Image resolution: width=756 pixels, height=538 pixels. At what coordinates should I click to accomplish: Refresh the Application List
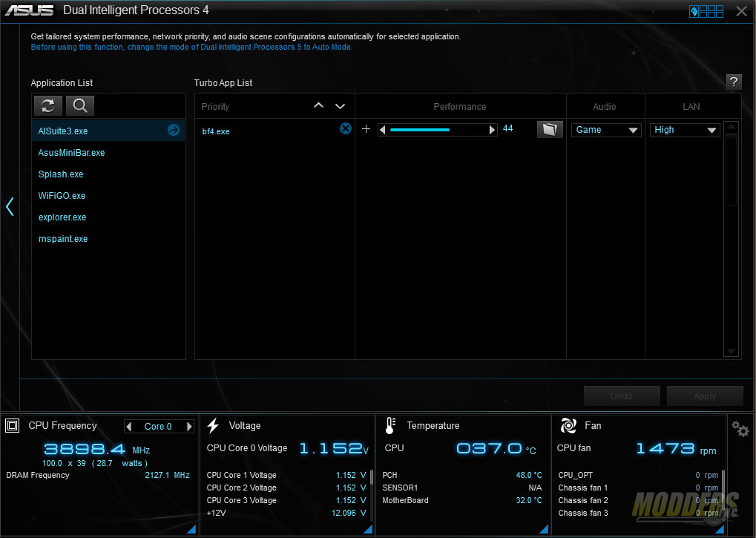pos(48,105)
